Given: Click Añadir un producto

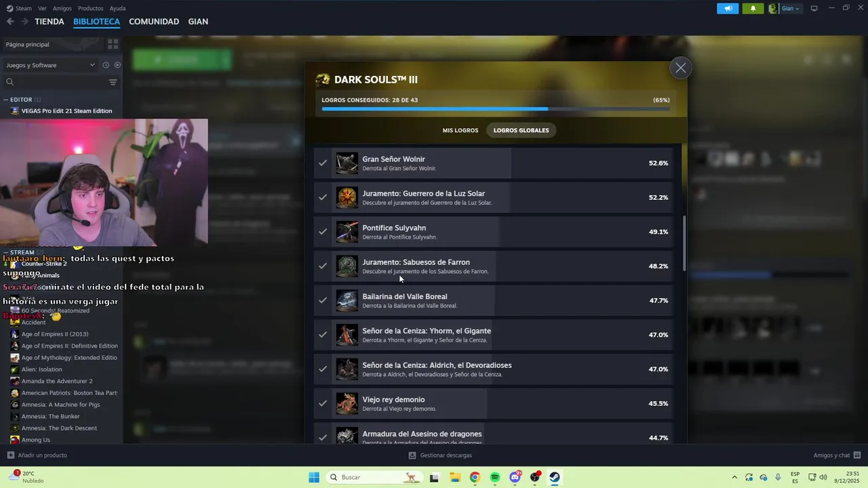Looking at the screenshot, I should [x=37, y=455].
